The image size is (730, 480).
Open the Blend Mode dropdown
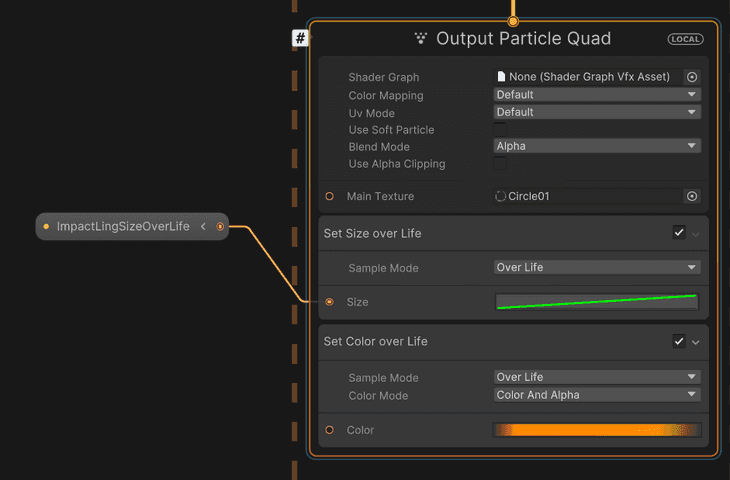(x=597, y=146)
